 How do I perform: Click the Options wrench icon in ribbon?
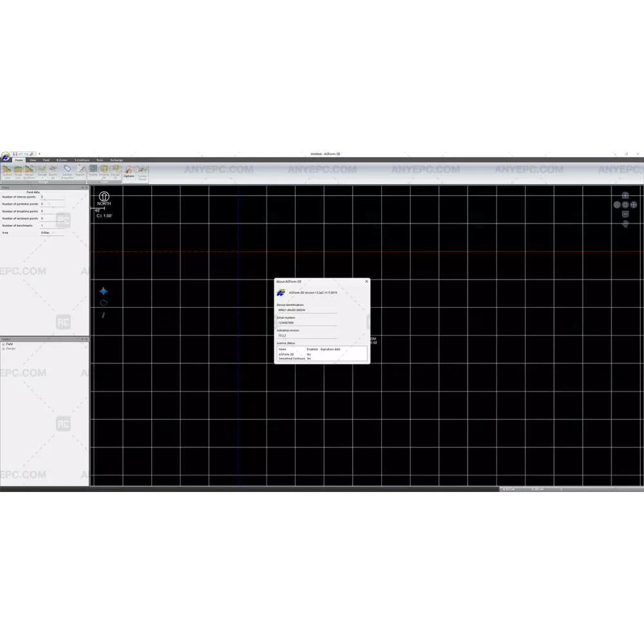129,173
